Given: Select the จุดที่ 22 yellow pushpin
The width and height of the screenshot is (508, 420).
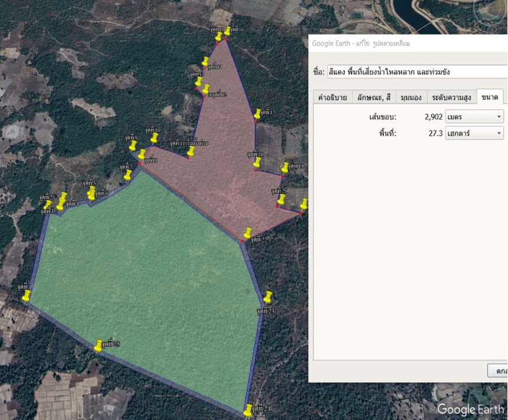Looking at the screenshot, I should pos(248,233).
